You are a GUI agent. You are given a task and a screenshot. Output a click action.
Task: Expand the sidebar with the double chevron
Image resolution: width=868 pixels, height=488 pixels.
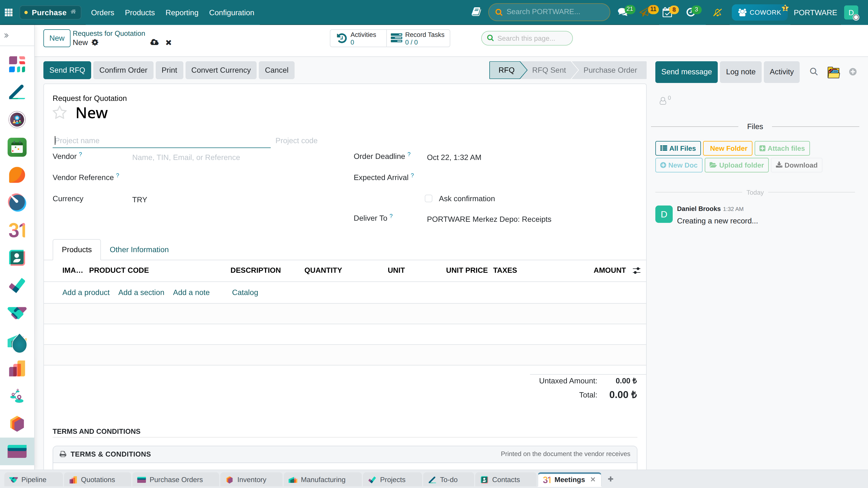7,35
